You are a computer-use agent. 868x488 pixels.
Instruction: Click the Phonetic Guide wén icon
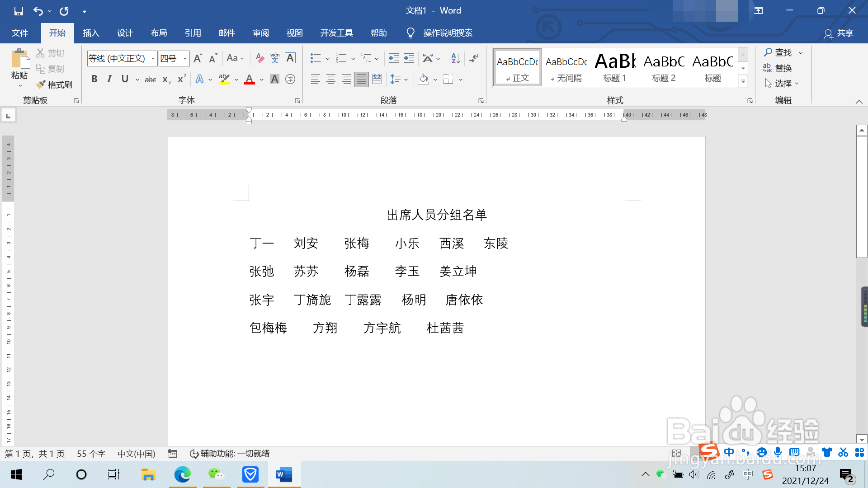[275, 58]
